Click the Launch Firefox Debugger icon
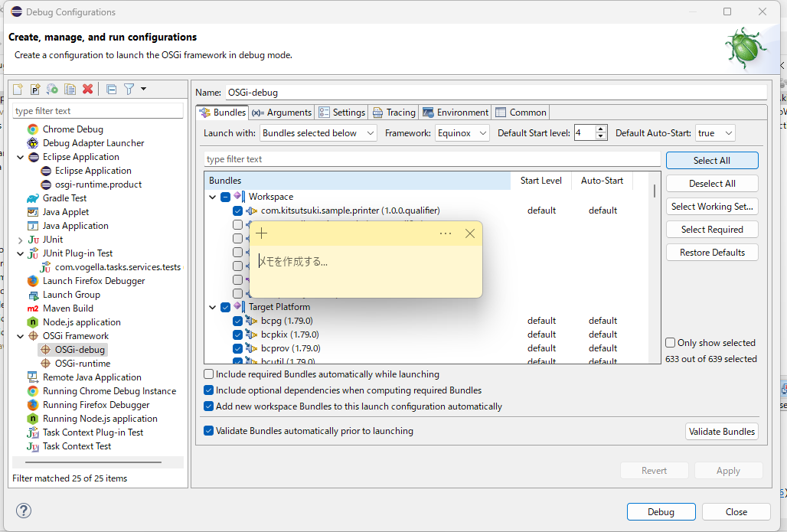The height and width of the screenshot is (532, 787). [x=33, y=281]
